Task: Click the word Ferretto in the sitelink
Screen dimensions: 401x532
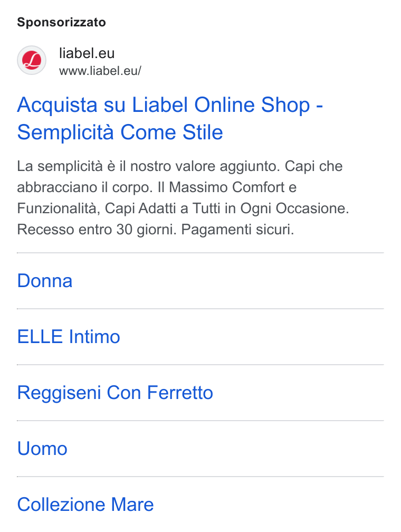Action: point(180,393)
